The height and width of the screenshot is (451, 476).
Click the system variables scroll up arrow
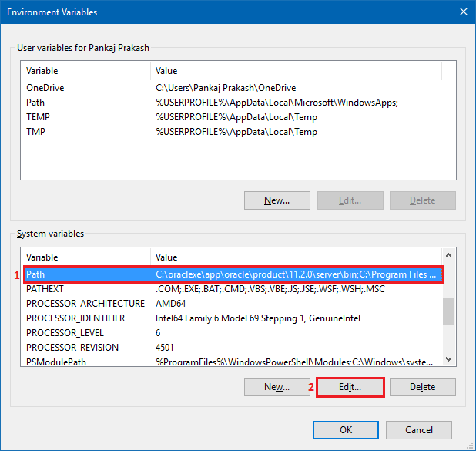[x=449, y=255]
